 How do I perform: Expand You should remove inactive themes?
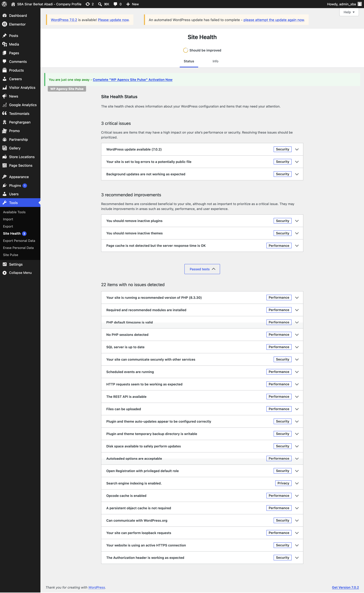(x=202, y=233)
